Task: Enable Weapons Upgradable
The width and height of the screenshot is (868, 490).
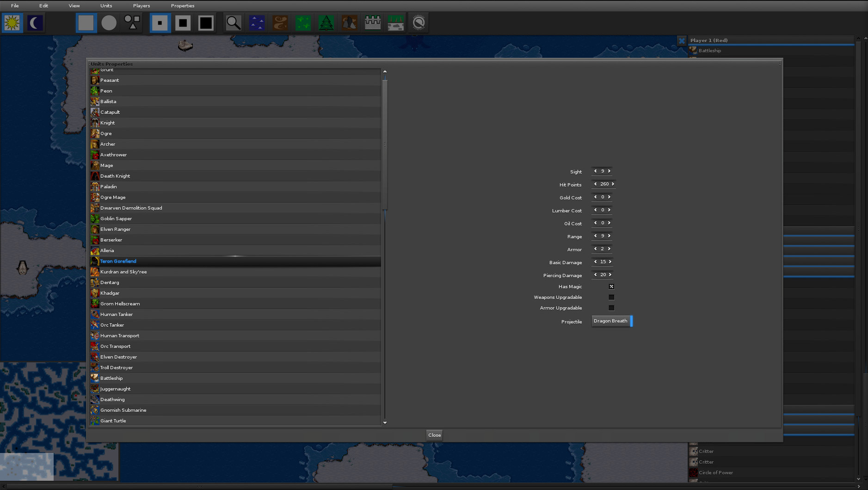Action: point(611,297)
